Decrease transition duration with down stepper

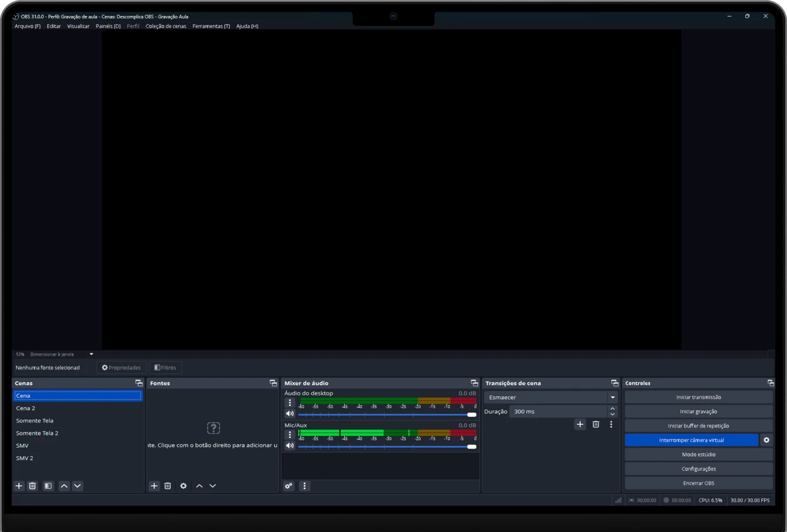612,415
